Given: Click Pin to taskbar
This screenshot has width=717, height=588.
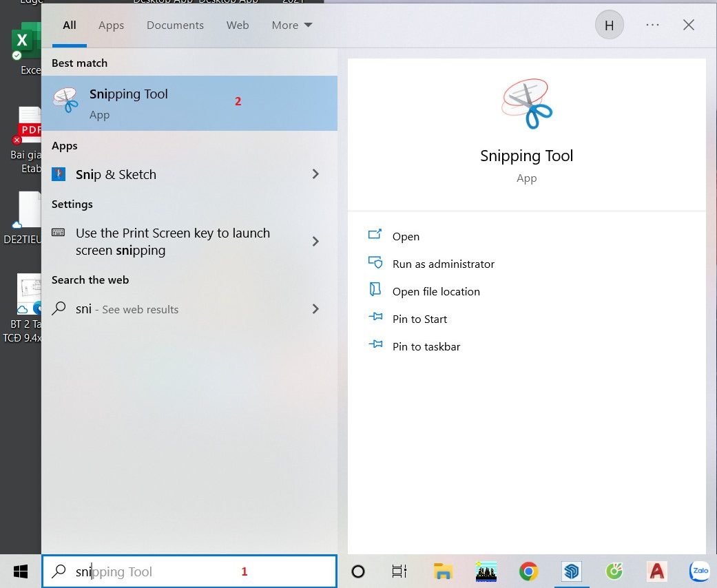Looking at the screenshot, I should point(426,346).
